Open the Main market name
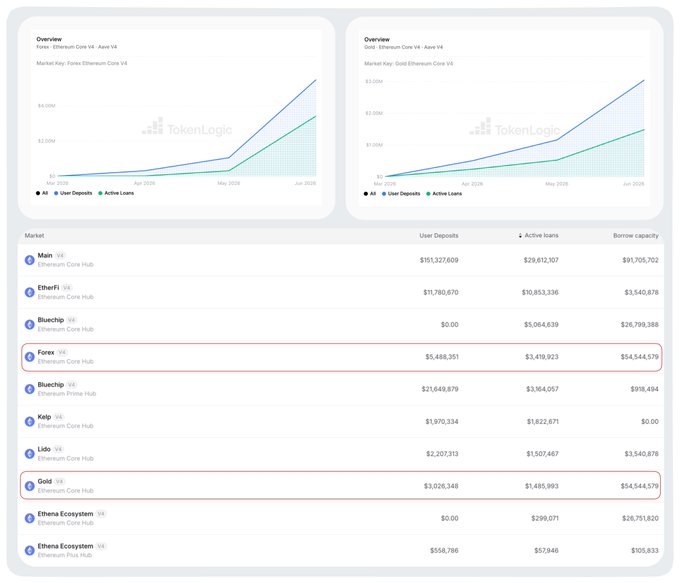 coord(45,255)
